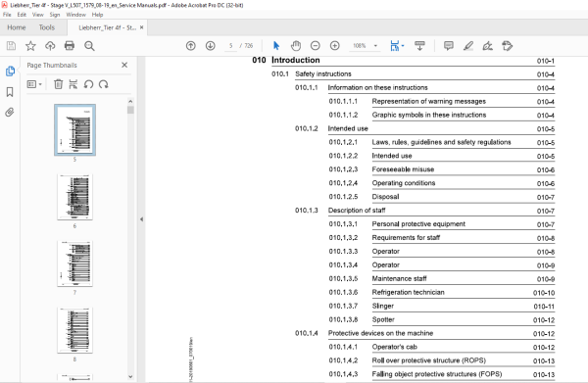Expand the thumbnails options dropdown
This screenshot has width=588, height=383.
[x=34, y=84]
